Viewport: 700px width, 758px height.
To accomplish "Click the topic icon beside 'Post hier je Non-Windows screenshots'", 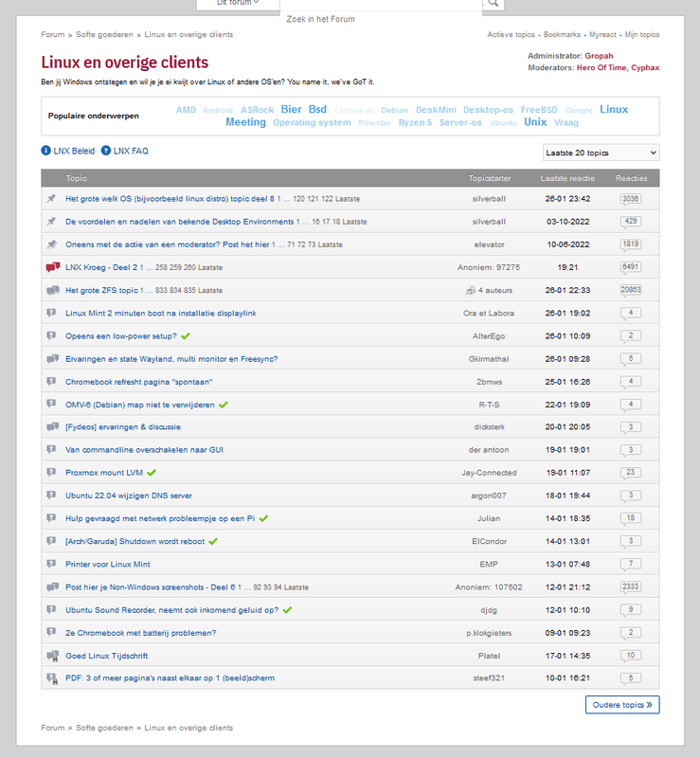I will click(52, 587).
